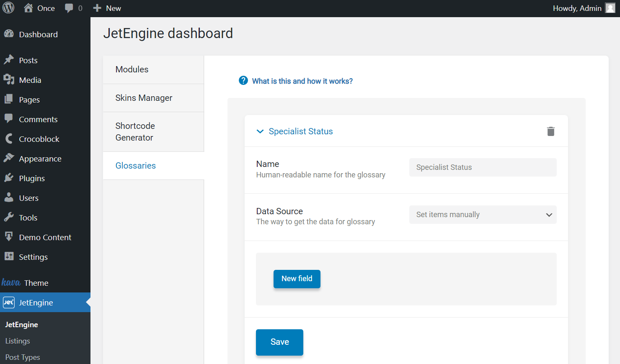The image size is (620, 364).
Task: Open the WordPress logo menu
Action: [8, 8]
